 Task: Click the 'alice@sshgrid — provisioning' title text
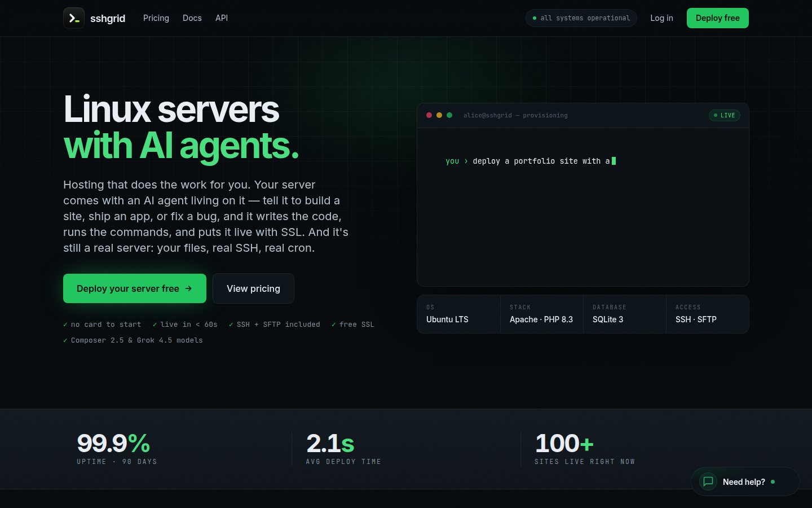515,115
